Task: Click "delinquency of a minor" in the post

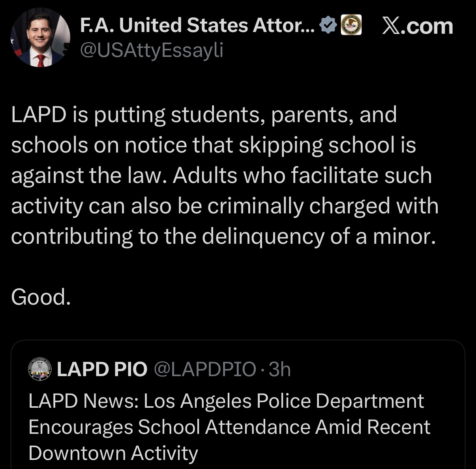Action: coord(319,236)
